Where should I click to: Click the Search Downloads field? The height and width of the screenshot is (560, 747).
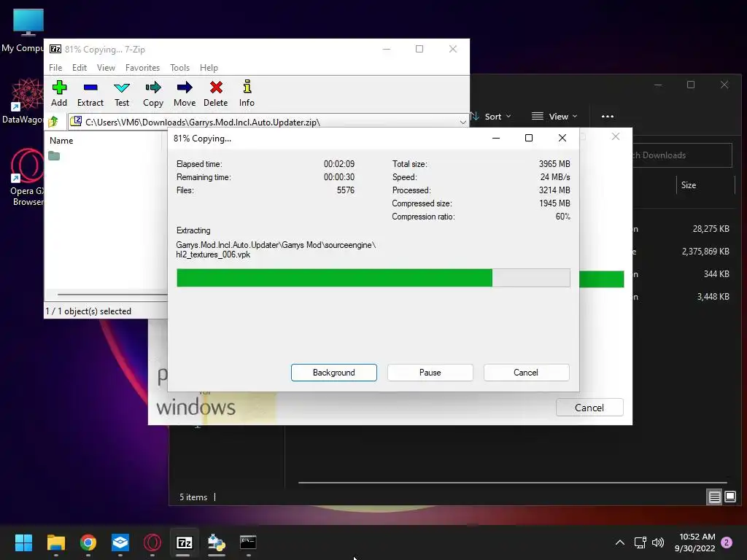click(682, 155)
